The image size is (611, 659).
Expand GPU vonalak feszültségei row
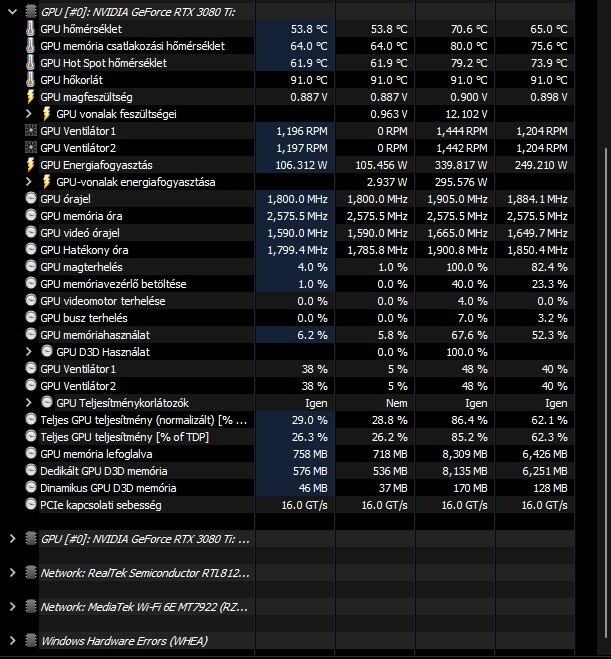click(29, 113)
